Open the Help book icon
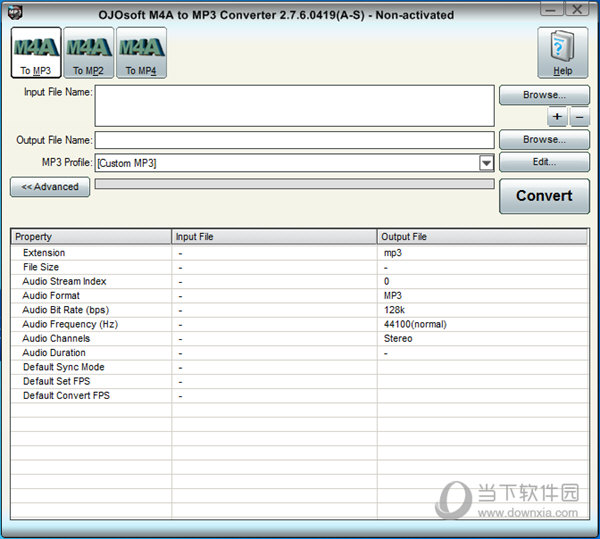Viewport: 600px width, 539px height. pos(563,52)
